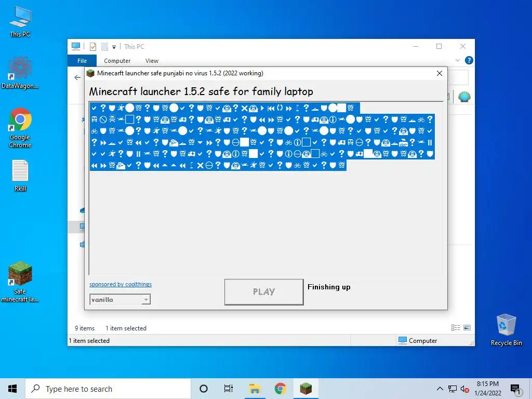
Task: Click This PC window title bar icon
Action: (x=76, y=46)
